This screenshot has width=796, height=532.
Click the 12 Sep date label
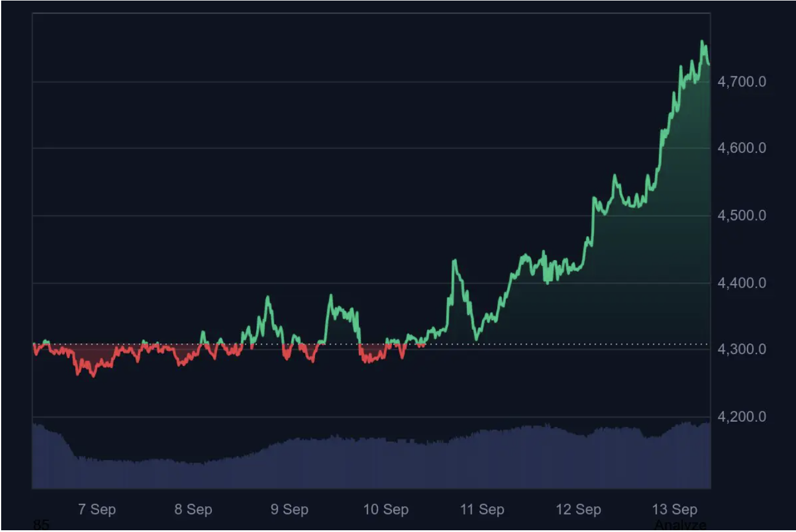point(578,509)
